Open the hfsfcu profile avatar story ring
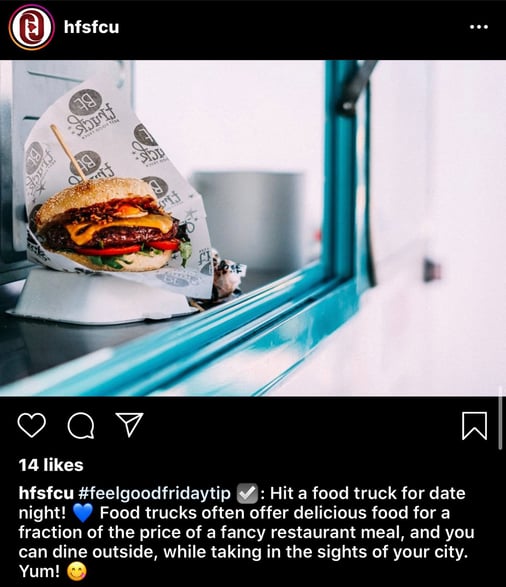The image size is (506, 587). pos(31,27)
